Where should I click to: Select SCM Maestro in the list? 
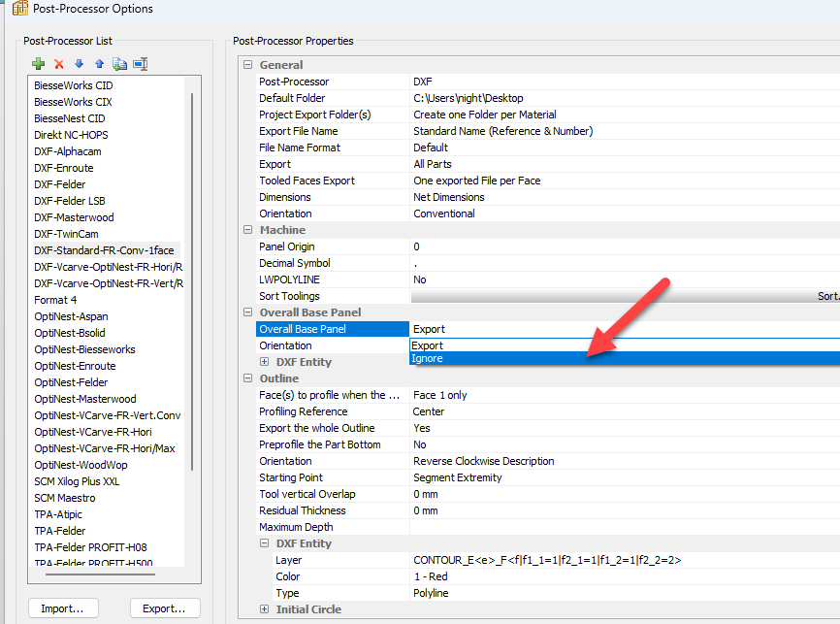tap(65, 498)
